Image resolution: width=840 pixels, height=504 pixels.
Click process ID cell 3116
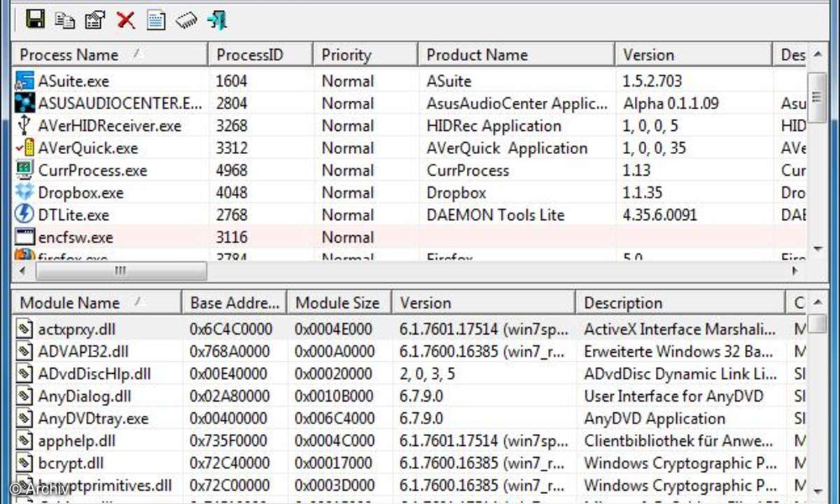tap(232, 237)
